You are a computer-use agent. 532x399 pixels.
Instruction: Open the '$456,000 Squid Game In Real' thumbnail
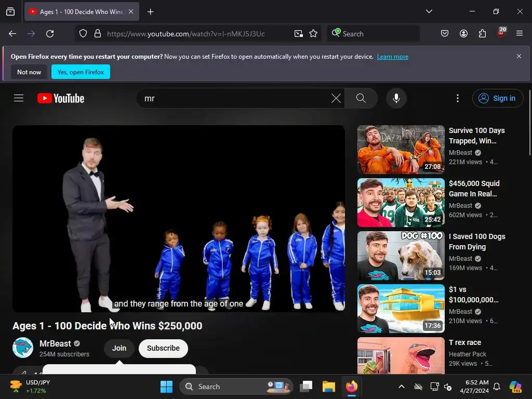click(401, 203)
